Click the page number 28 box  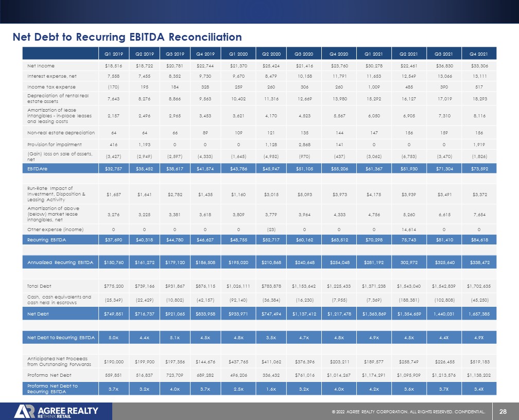point(503,411)
